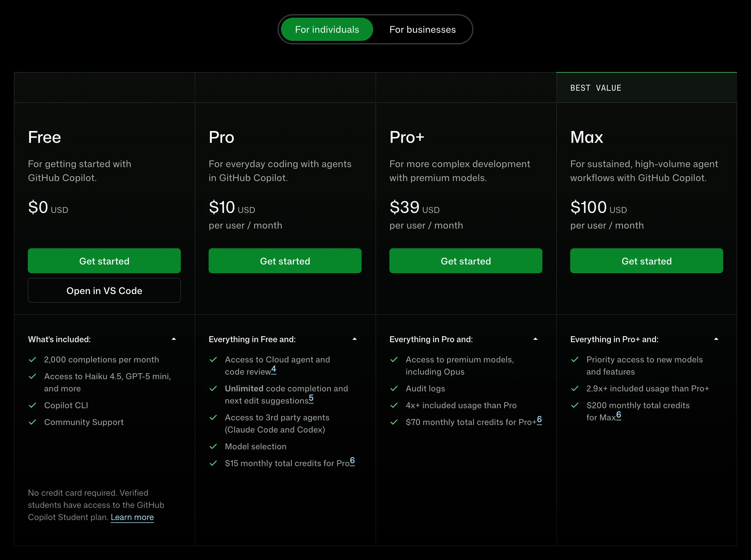
Task: Click the $100 USD price
Action: point(598,207)
